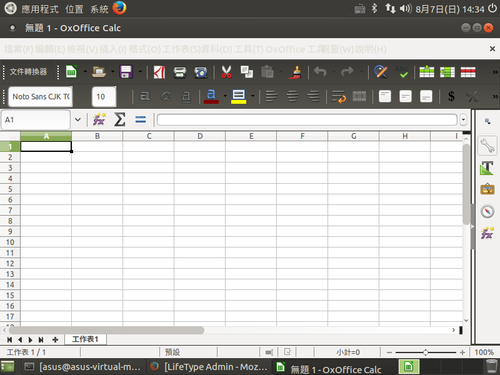500x375 pixels.
Task: Click the Cut scissors icon
Action: (x=226, y=72)
